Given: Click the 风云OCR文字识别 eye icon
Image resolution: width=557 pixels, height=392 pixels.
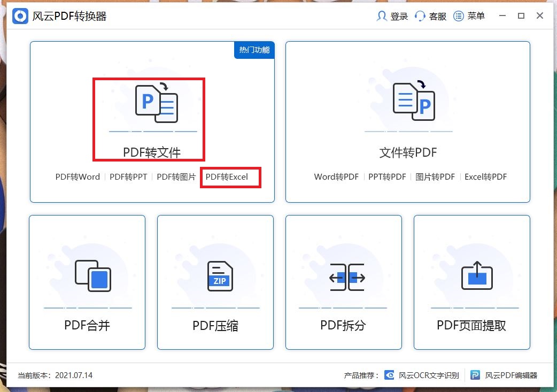Looking at the screenshot, I should click(389, 375).
